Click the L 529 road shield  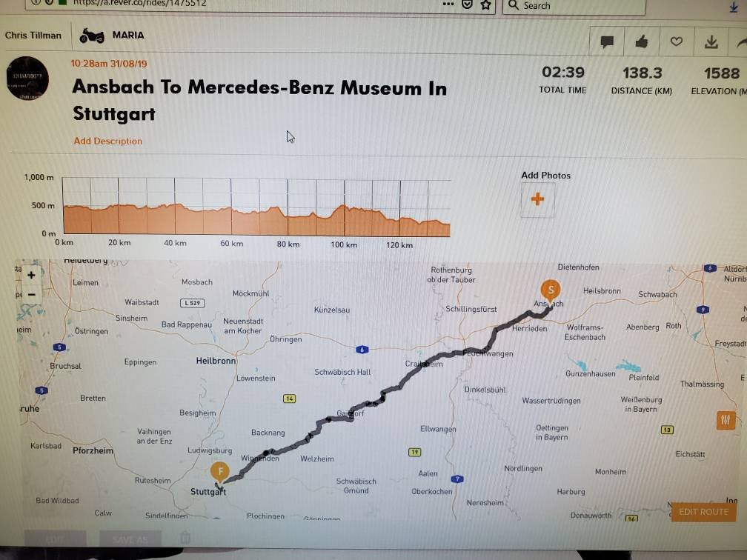coord(193,303)
